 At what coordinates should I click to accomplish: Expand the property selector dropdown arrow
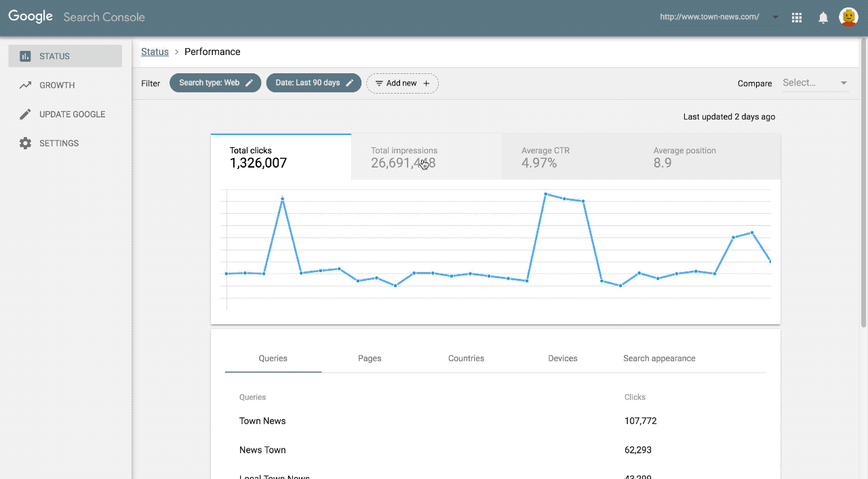776,17
